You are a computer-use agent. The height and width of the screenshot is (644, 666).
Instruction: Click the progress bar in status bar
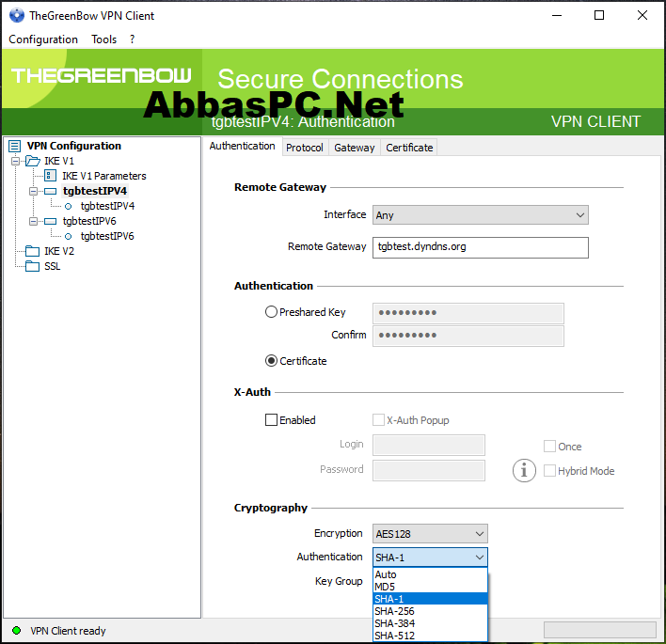tap(600, 630)
